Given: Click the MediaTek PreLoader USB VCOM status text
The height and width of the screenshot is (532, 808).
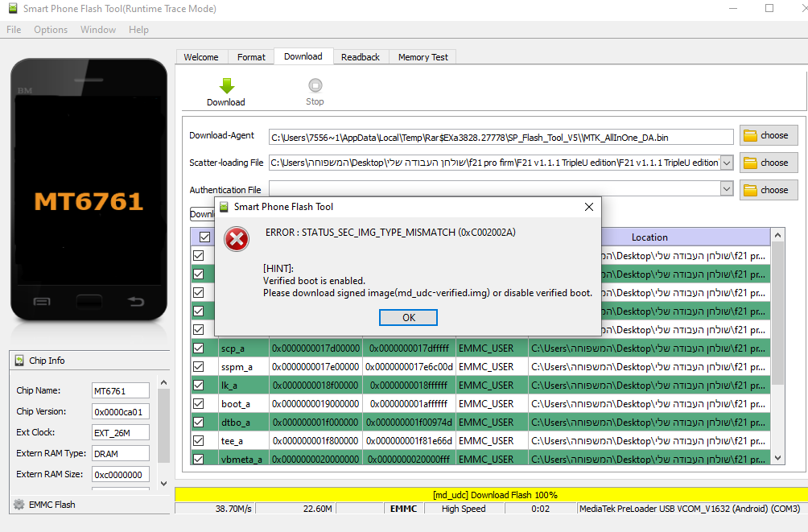Looking at the screenshot, I should point(690,509).
